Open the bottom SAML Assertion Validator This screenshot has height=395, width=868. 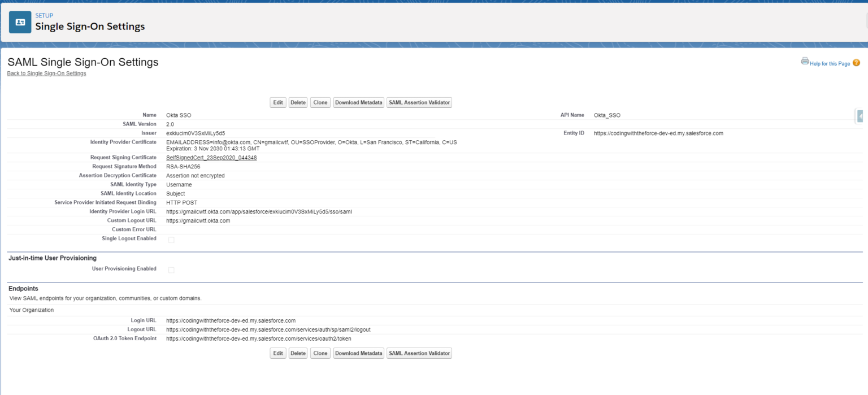[x=419, y=353]
